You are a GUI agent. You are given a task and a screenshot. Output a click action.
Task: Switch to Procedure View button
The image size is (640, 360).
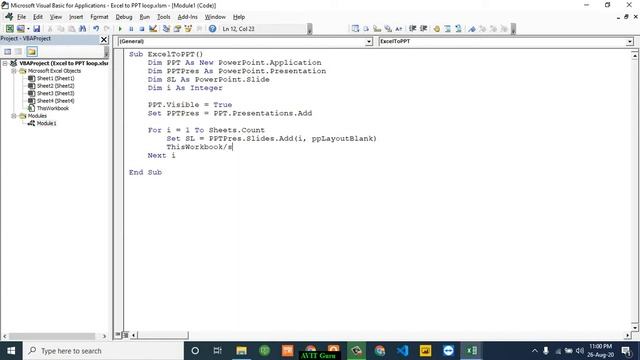[x=118, y=335]
